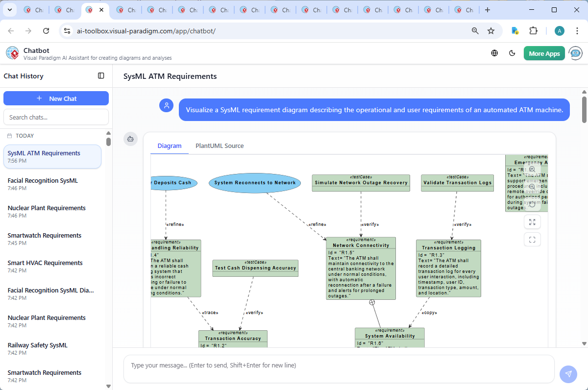Open the browser Extensions menu

tap(534, 31)
